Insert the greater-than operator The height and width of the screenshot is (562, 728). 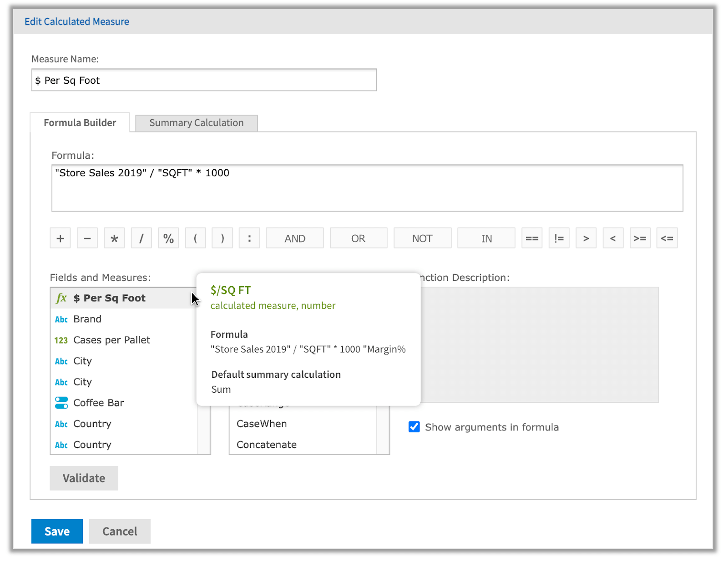(586, 238)
